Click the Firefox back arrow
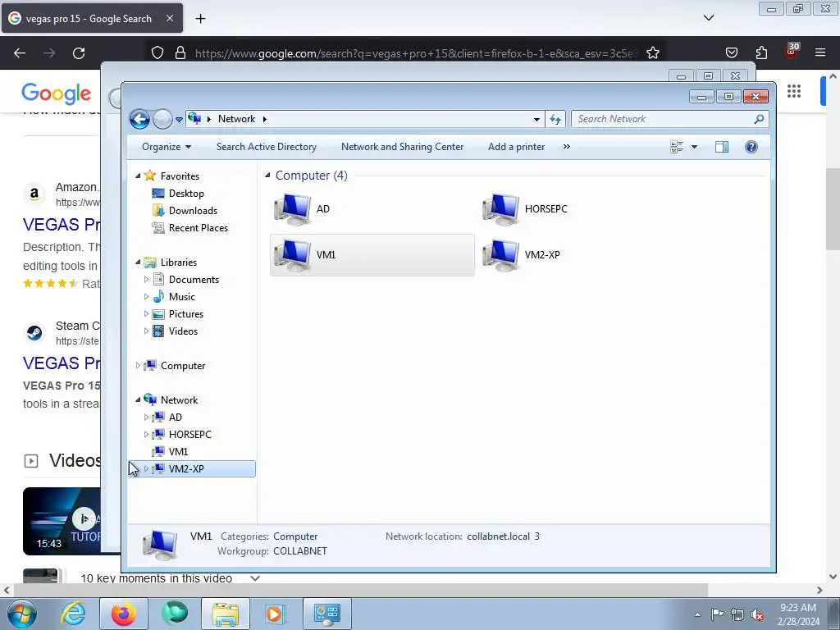Image resolution: width=840 pixels, height=630 pixels. 20,53
